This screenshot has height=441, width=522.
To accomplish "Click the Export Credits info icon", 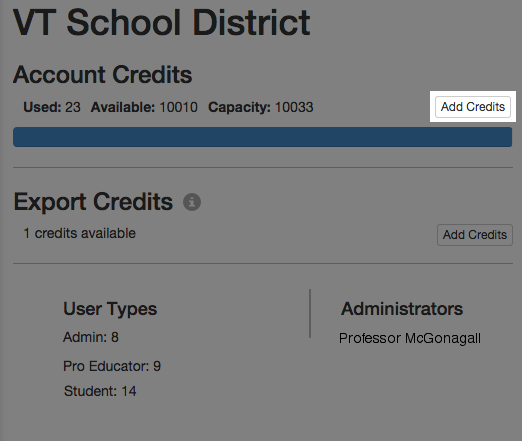I will 192,202.
